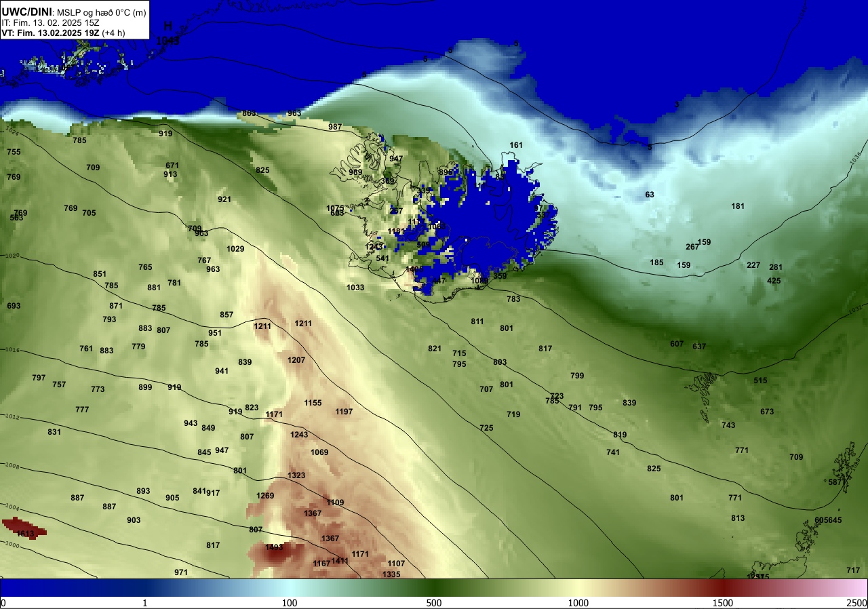
Task: Click the 743 height value
Action: click(728, 425)
